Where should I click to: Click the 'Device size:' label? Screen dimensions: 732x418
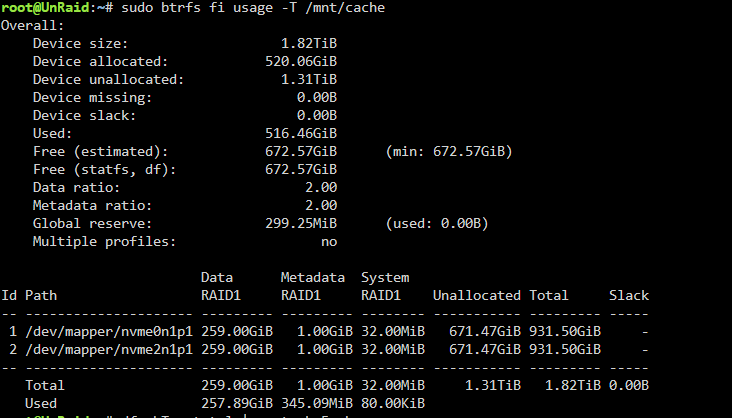pos(80,43)
